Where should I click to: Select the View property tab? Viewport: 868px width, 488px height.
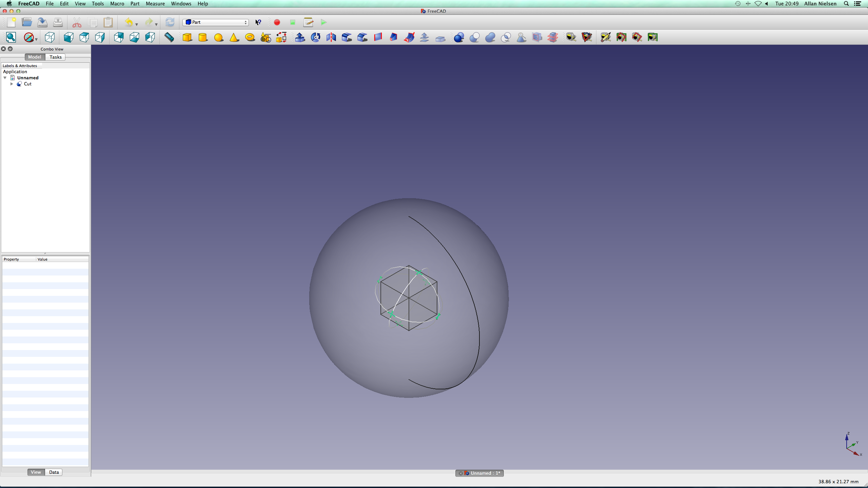tap(36, 472)
